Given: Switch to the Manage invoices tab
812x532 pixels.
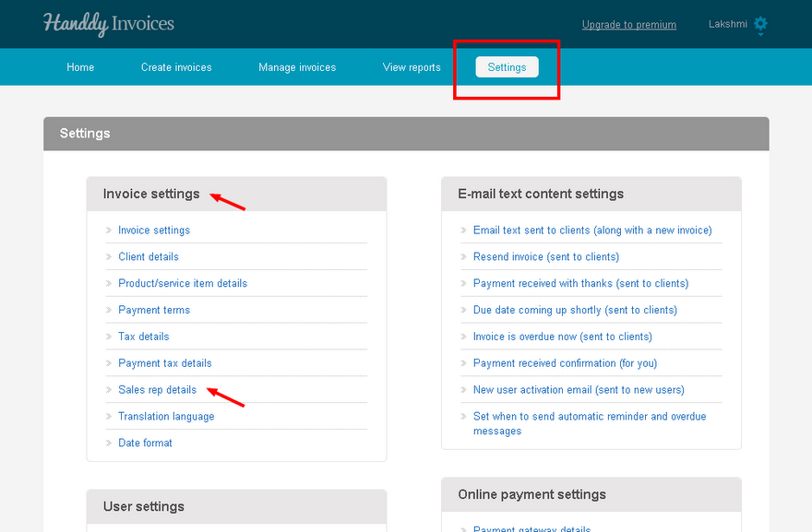Looking at the screenshot, I should [x=297, y=67].
